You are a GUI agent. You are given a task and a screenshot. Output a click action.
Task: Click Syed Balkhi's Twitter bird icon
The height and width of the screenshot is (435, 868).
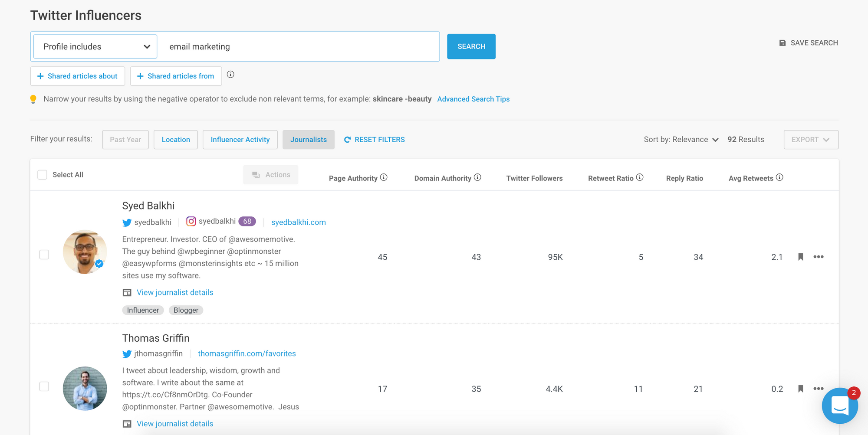click(x=127, y=222)
